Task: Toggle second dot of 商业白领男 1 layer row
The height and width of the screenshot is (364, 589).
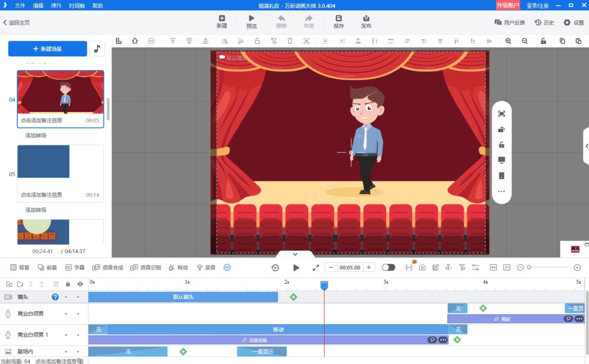Action: tap(78, 335)
